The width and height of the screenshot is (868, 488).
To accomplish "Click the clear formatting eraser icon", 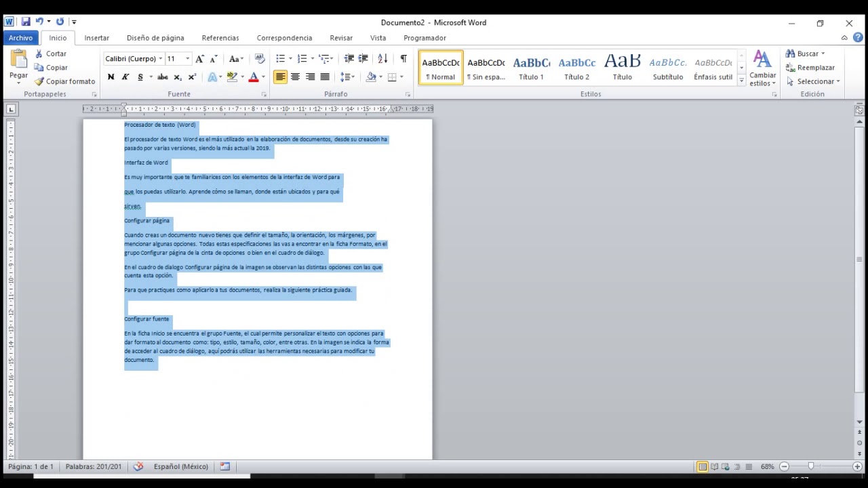I will [x=259, y=59].
